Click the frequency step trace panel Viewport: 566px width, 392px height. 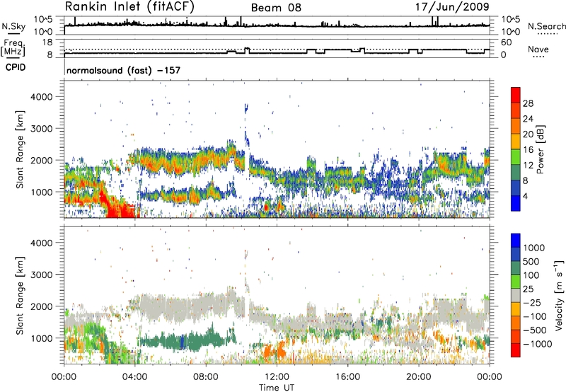click(277, 48)
